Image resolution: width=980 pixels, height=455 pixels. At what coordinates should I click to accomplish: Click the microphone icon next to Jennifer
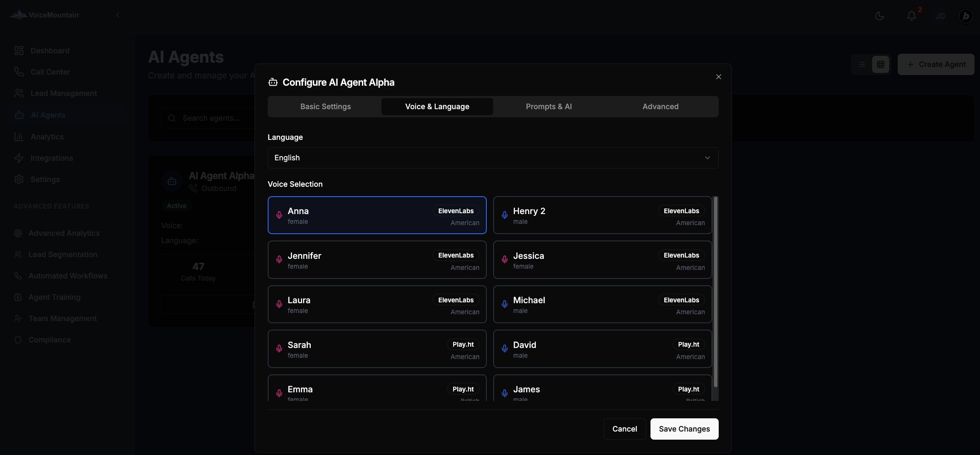click(x=279, y=260)
